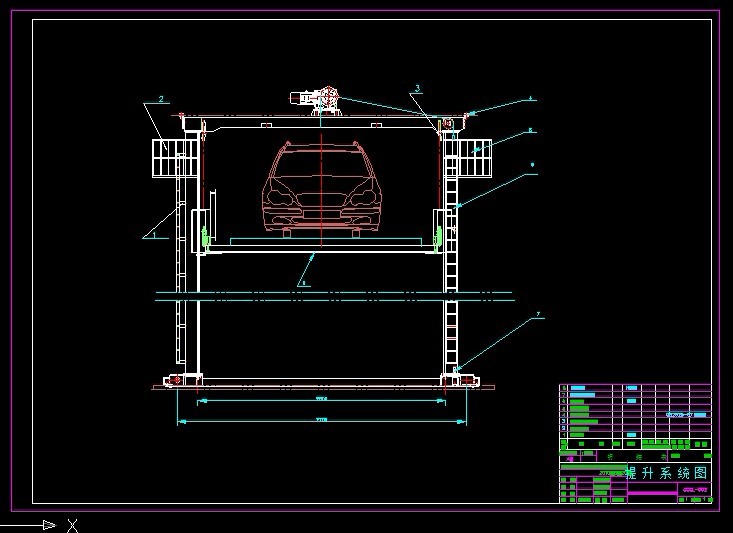The image size is (733, 533).
Task: Click row 1 number in the parts list
Action: (x=564, y=435)
